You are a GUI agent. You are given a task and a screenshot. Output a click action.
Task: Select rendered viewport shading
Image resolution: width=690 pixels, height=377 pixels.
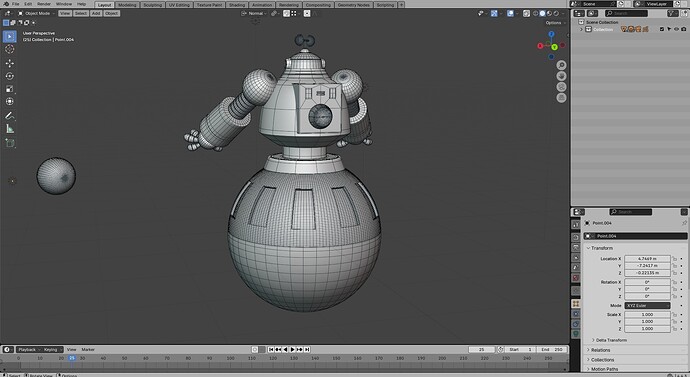pyautogui.click(x=556, y=13)
